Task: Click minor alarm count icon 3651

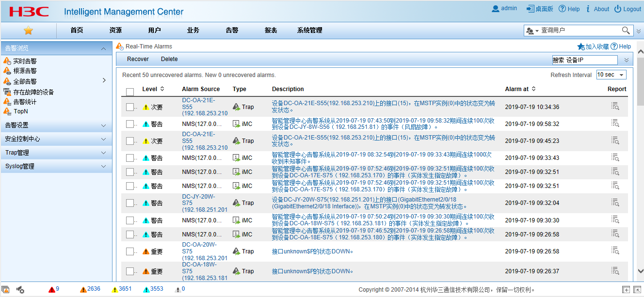Action: coord(115,289)
